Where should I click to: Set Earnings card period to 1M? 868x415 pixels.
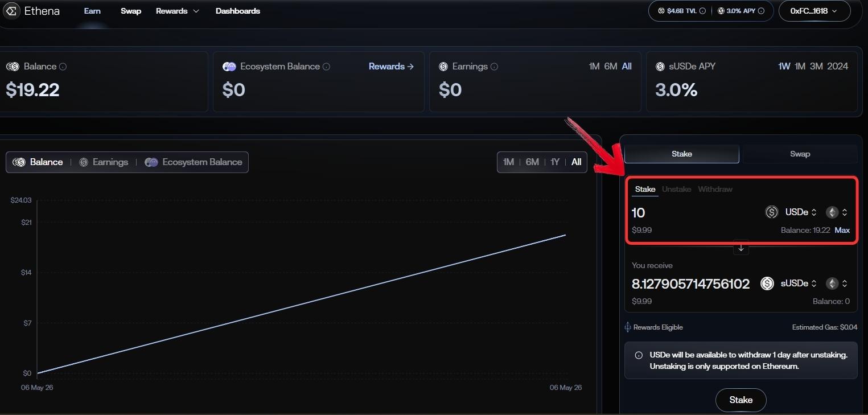[594, 67]
